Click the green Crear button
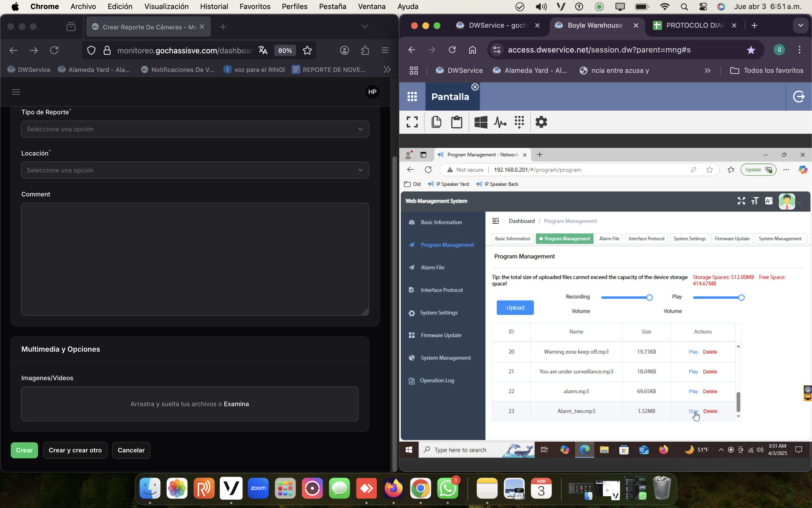The image size is (812, 508). (x=24, y=450)
